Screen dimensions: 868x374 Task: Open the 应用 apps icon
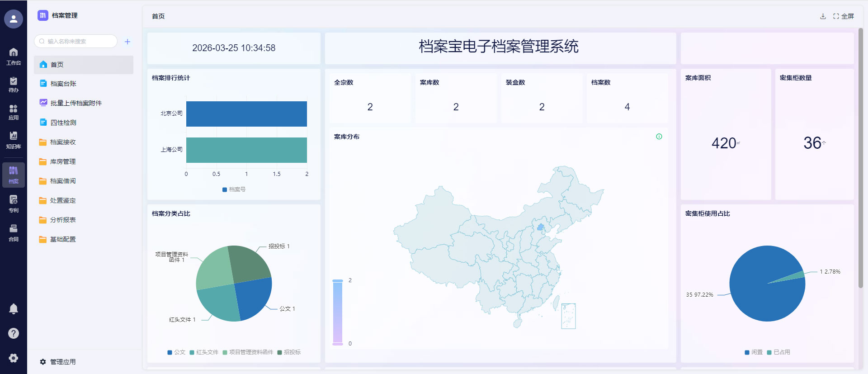14,112
